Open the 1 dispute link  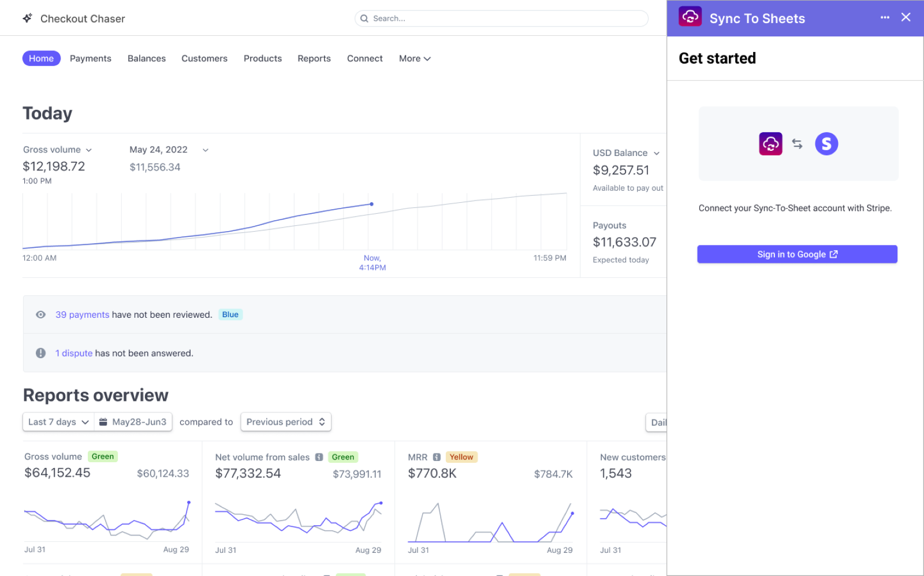pos(74,353)
